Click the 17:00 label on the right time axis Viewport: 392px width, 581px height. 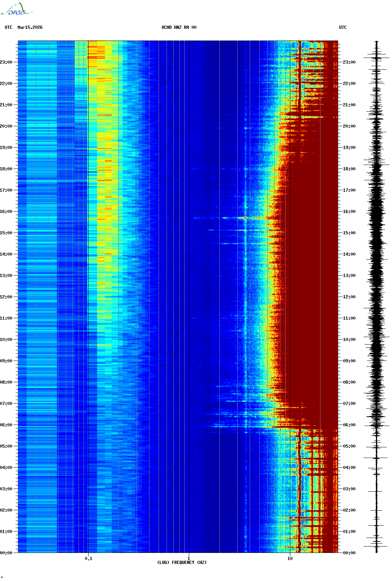[349, 190]
